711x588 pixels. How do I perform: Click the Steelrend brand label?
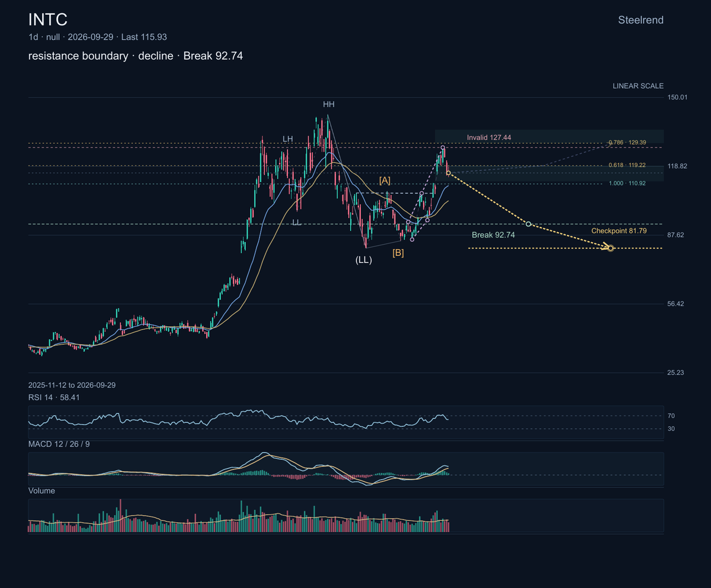[x=640, y=20]
